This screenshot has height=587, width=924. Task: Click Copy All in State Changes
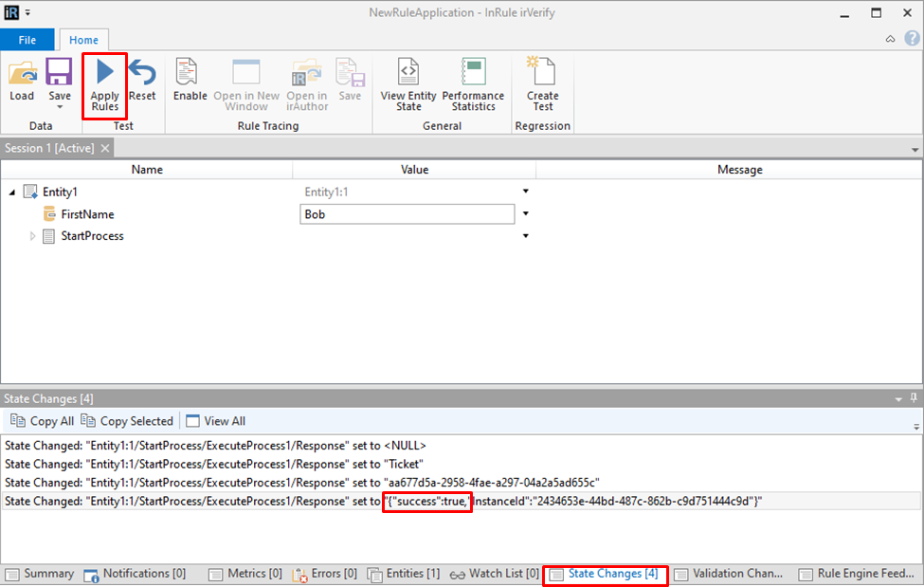click(x=43, y=421)
